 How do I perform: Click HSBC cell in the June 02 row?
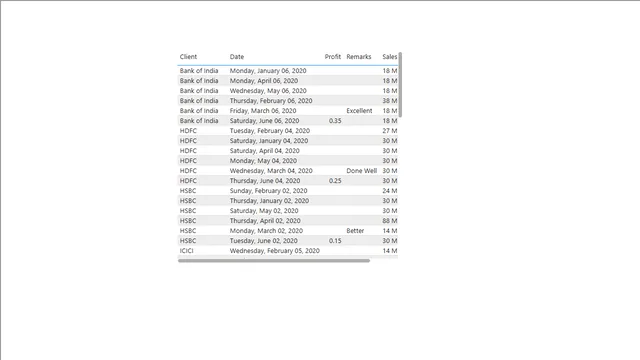pyautogui.click(x=188, y=241)
